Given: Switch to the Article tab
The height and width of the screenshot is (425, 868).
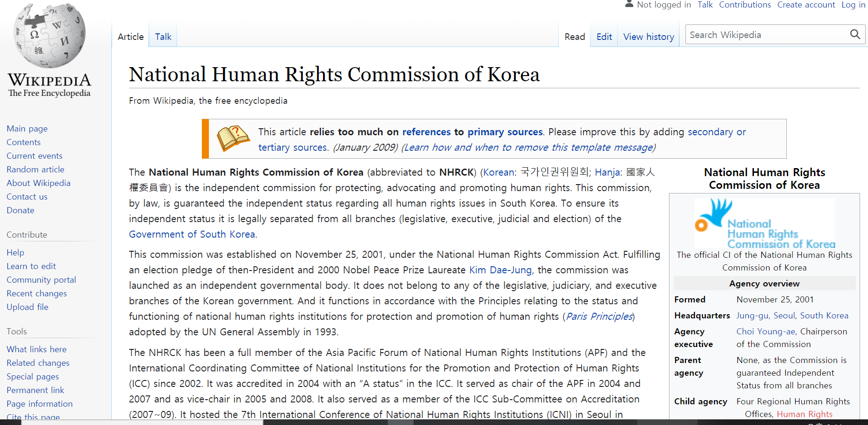Looking at the screenshot, I should tap(131, 37).
